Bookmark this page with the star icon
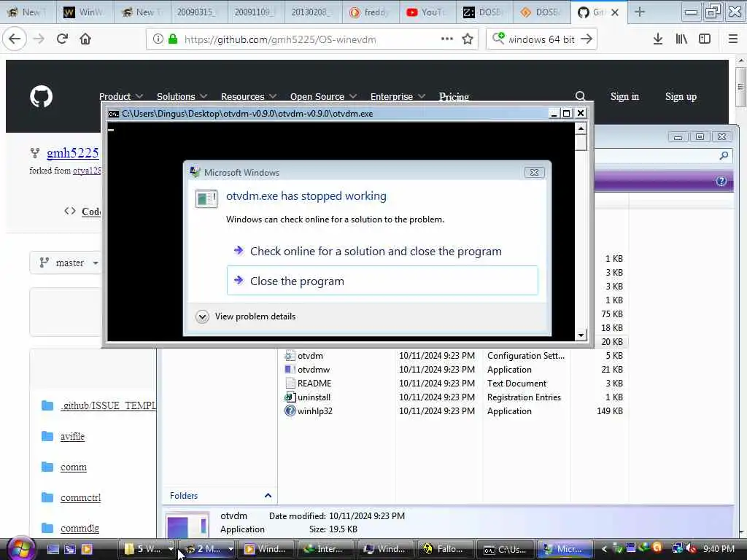 click(468, 39)
